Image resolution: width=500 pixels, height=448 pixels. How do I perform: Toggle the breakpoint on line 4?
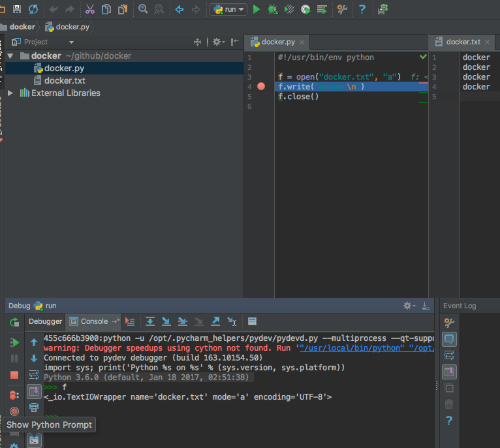pos(261,86)
